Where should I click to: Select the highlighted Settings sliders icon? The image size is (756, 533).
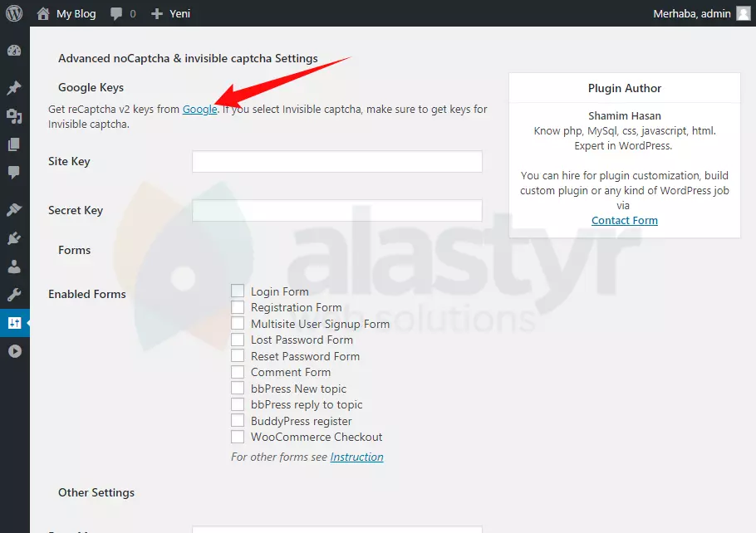tap(14, 322)
